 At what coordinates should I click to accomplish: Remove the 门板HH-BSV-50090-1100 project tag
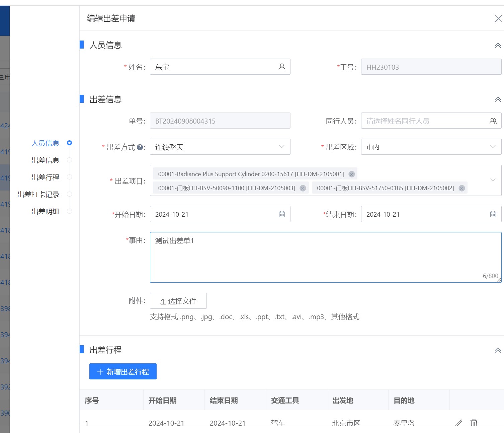303,188
